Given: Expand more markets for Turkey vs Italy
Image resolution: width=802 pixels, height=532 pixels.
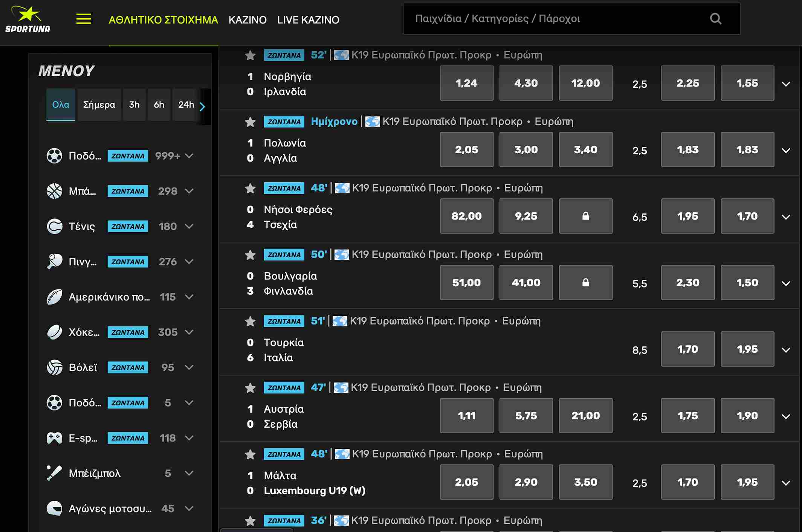Looking at the screenshot, I should [x=786, y=350].
